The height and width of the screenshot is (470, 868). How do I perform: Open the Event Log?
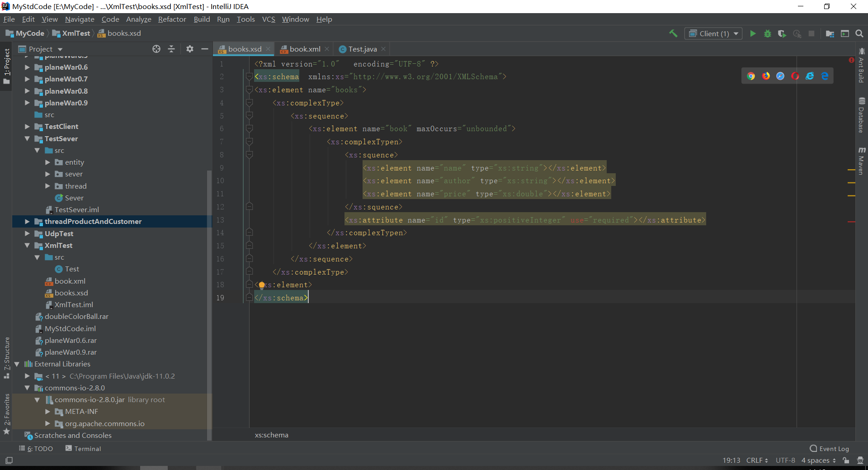click(830, 449)
